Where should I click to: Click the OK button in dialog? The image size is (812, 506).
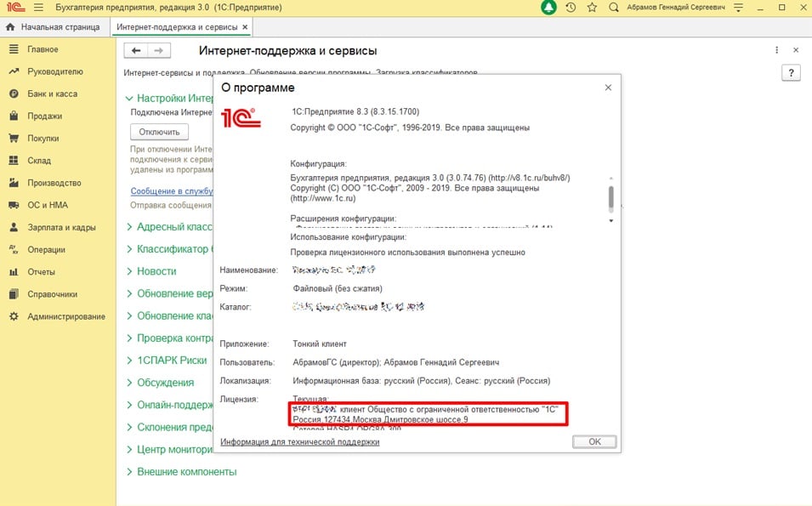point(594,442)
